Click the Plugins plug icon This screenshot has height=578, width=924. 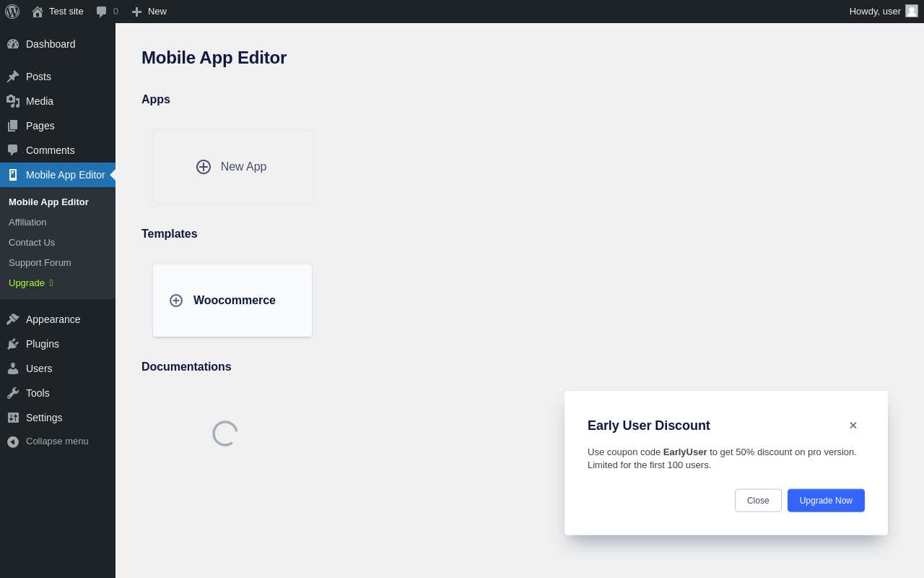pos(13,344)
